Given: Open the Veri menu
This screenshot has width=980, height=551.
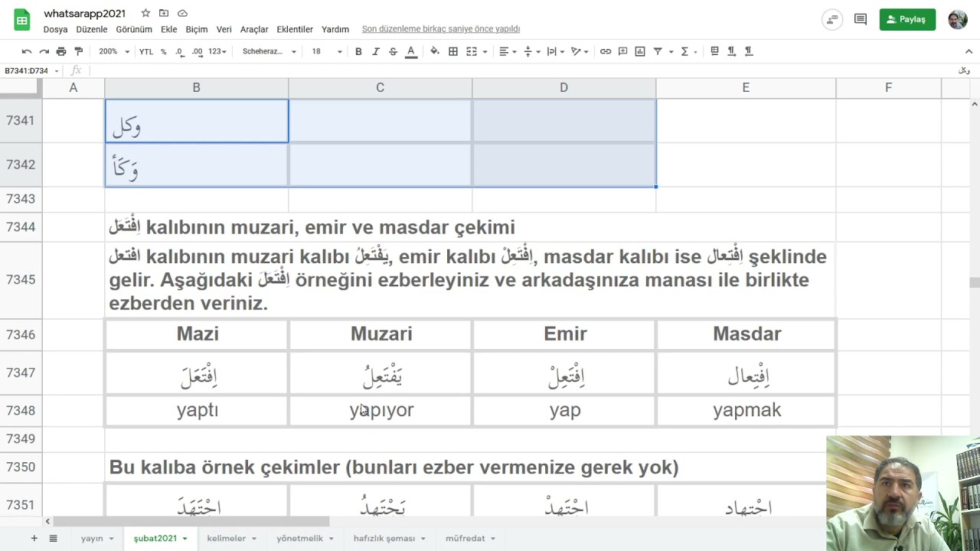Looking at the screenshot, I should click(224, 29).
